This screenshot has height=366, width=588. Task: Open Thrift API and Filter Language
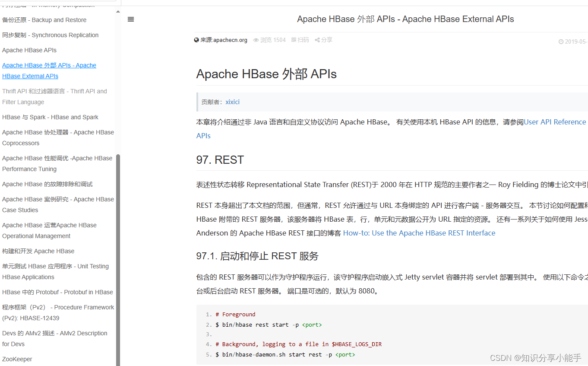click(x=54, y=96)
